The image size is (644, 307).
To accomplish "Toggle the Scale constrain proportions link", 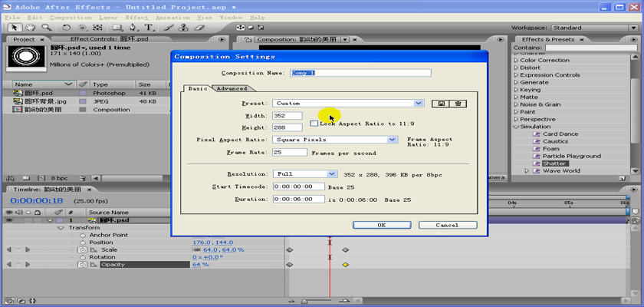I will tap(196, 250).
